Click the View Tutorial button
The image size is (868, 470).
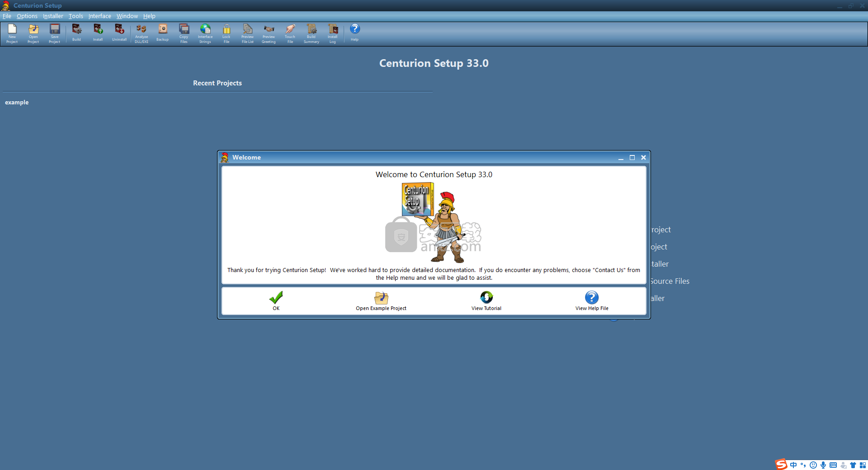pos(486,301)
